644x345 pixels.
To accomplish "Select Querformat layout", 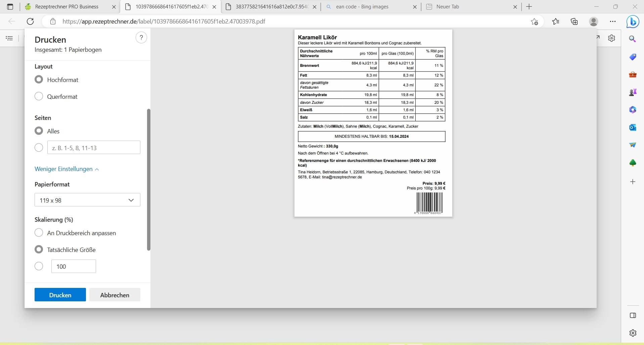I will tap(39, 96).
